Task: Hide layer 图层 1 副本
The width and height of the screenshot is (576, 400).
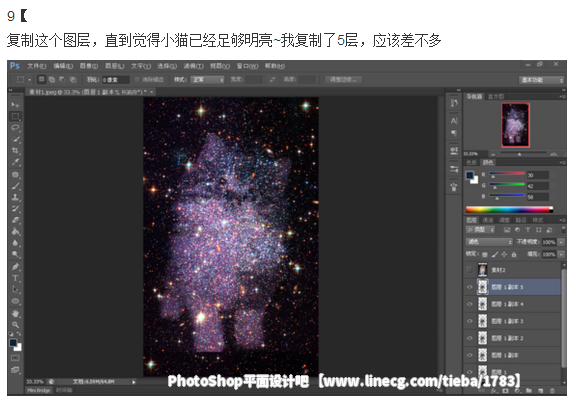Action: 469,355
